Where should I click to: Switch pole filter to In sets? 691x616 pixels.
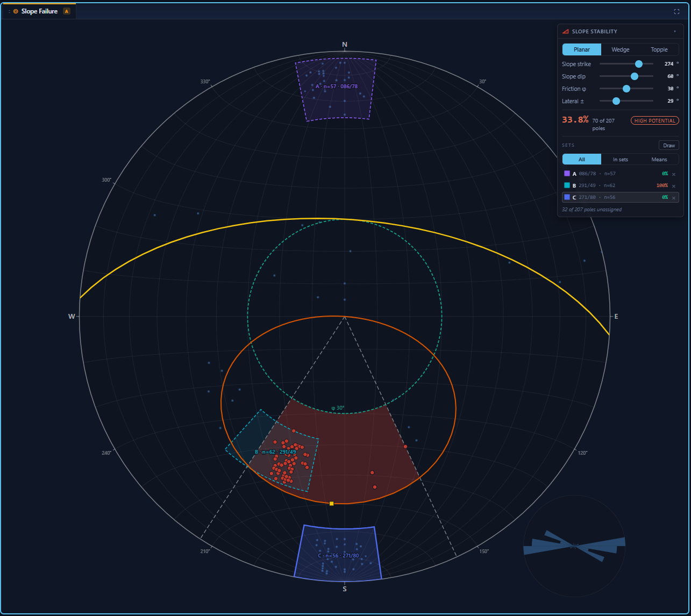tap(621, 159)
